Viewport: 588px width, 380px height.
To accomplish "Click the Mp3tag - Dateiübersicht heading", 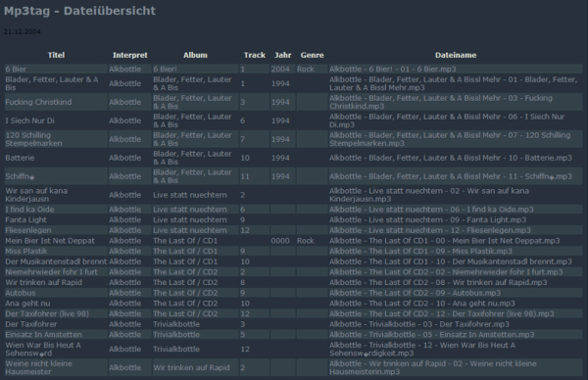I will point(79,11).
